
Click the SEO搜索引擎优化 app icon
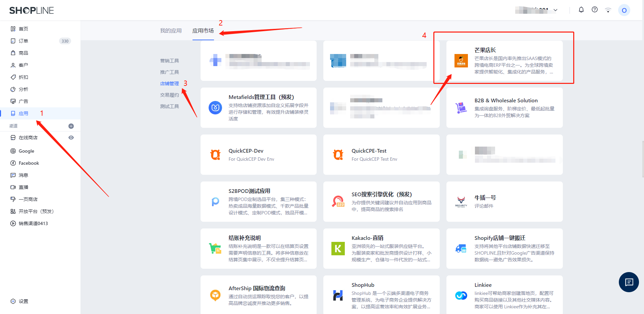pos(338,202)
